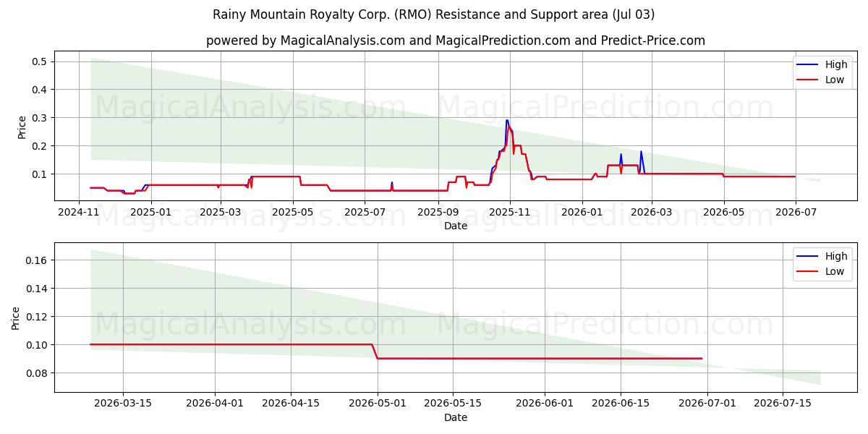
Task: Click the 2024-11 date tick label
Action: (79, 213)
